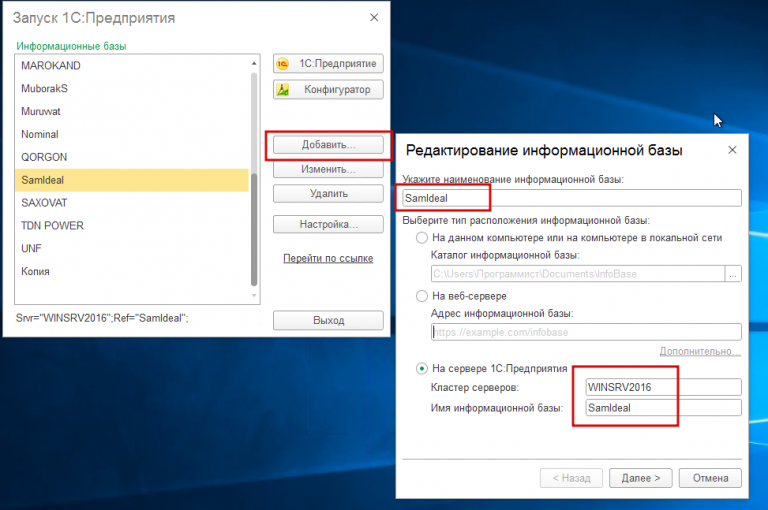This screenshot has width=768, height=510.
Task: Launch 1С:Предприятие button with yellow logo
Action: 328,64
